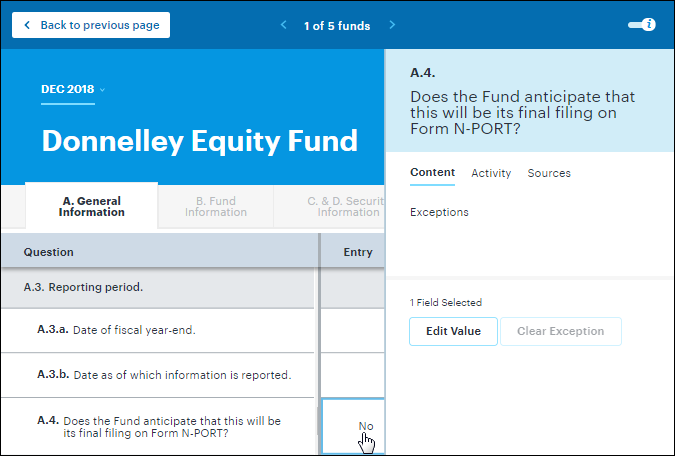This screenshot has height=456, width=675.
Task: Switch to the Activity tab
Action: pos(491,173)
